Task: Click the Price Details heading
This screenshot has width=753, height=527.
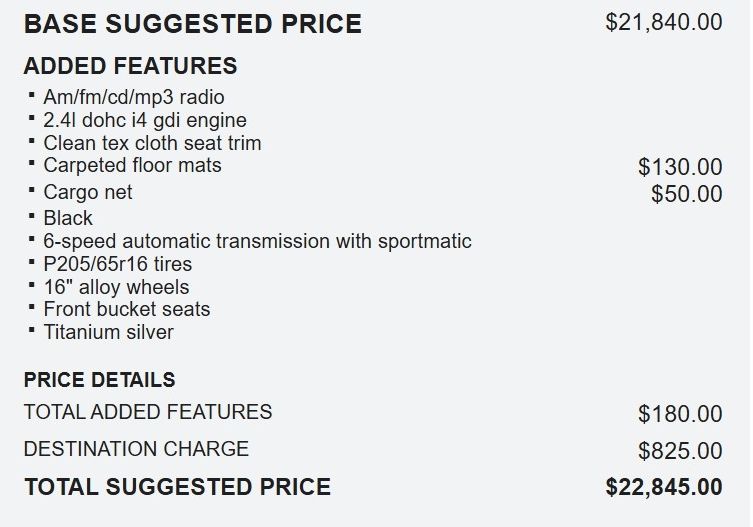Action: coord(99,380)
